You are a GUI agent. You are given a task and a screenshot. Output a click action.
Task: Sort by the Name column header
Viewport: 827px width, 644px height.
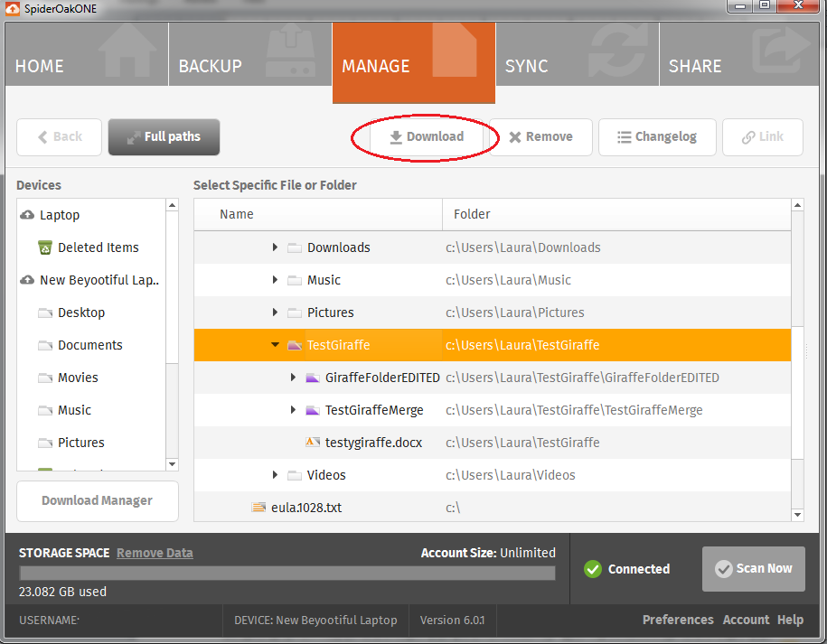pos(318,214)
